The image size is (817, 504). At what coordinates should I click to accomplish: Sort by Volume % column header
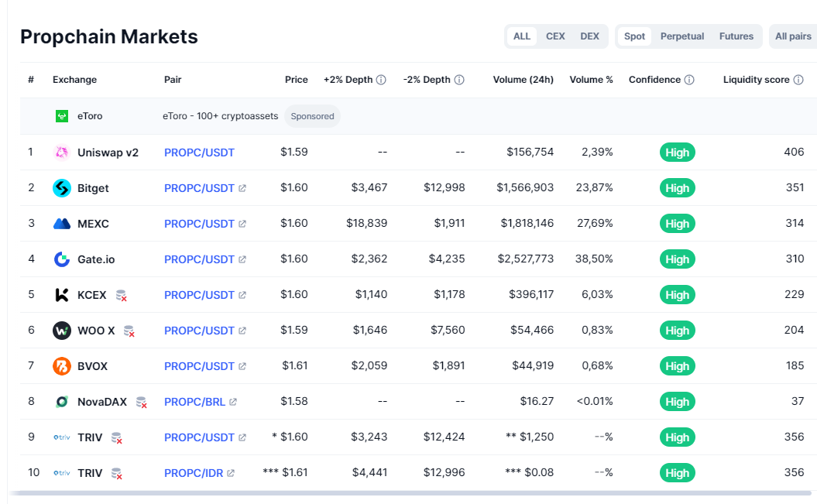point(591,80)
